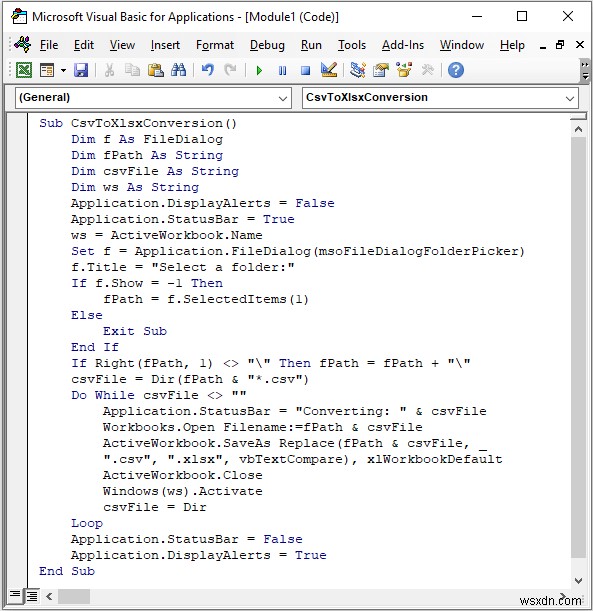
Task: Toggle Design Mode icon
Action: click(x=329, y=70)
